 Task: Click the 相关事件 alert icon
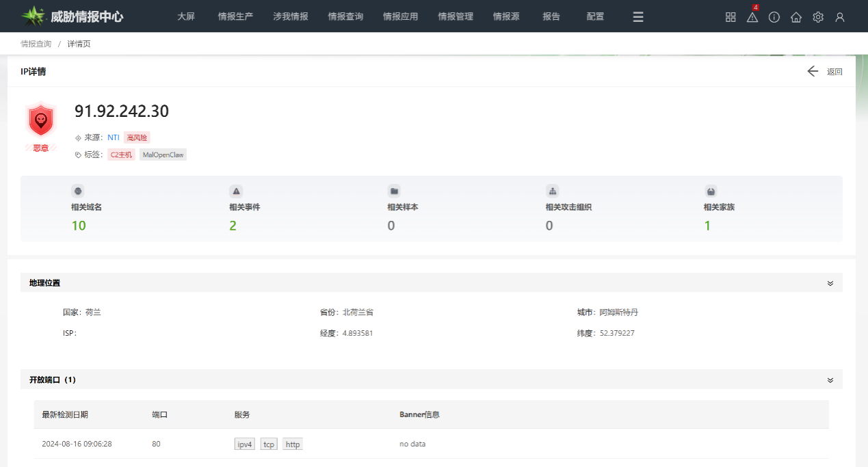pos(235,191)
